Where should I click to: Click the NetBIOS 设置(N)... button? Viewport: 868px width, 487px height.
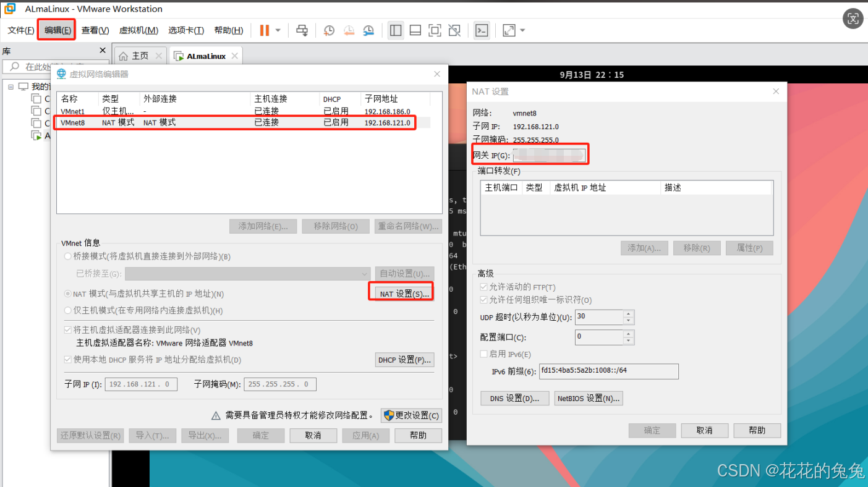pyautogui.click(x=589, y=399)
